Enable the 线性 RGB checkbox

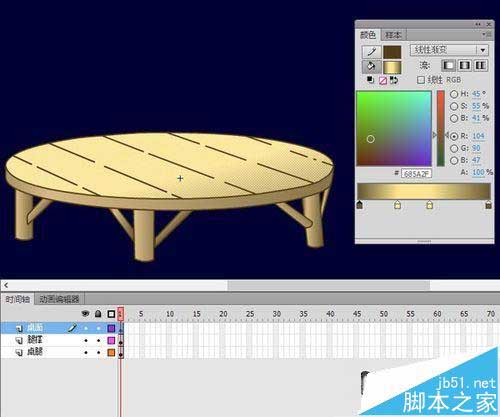coord(421,80)
